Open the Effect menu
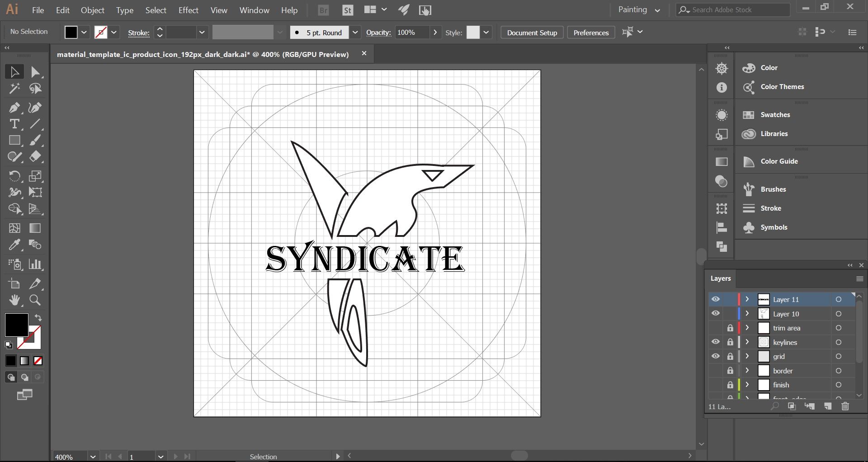Viewport: 868px width, 462px height. point(189,10)
